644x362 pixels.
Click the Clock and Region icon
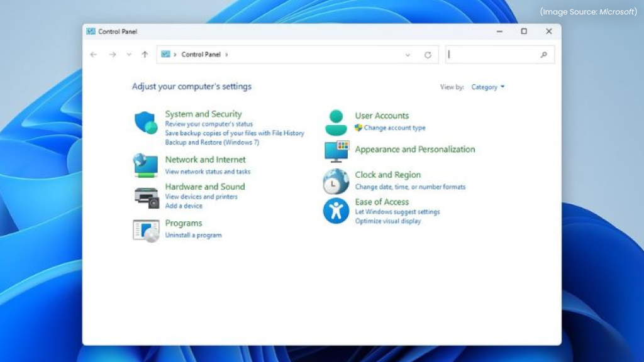(x=336, y=181)
